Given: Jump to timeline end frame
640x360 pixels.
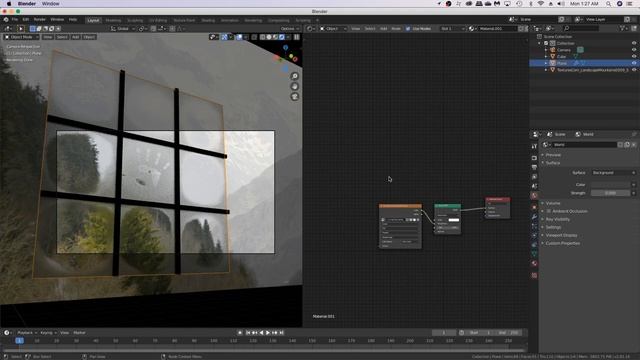Looking at the screenshot, I should (281, 333).
